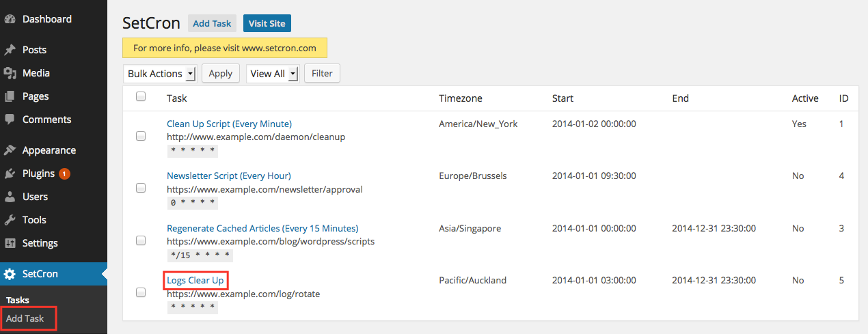Open the View All filter dropdown
This screenshot has height=334, width=868.
pos(273,74)
